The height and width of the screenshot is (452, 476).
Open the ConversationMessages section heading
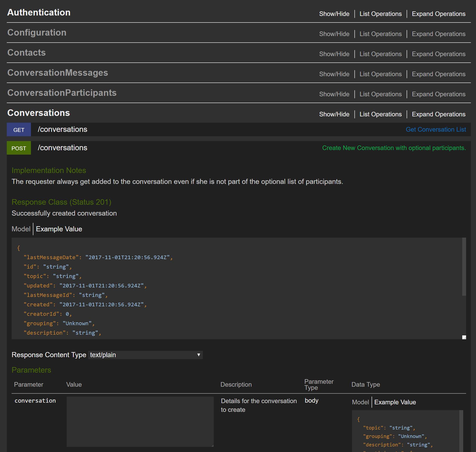[58, 73]
